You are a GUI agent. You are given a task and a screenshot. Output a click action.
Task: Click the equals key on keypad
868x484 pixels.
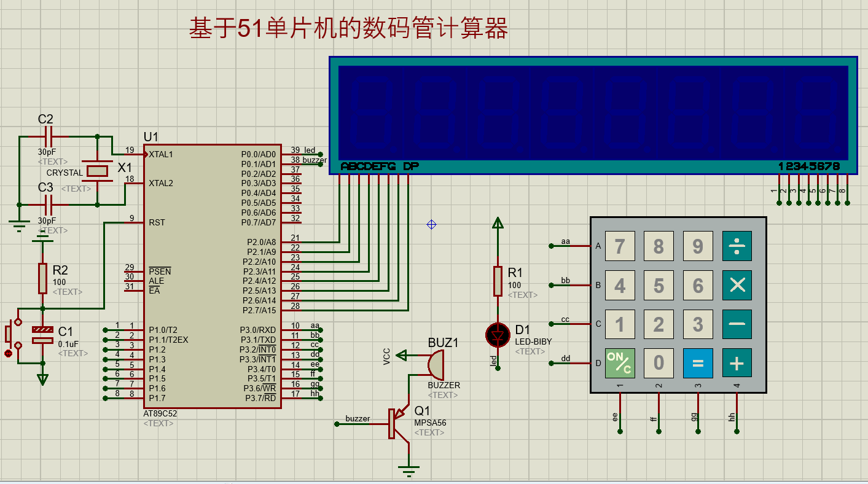[698, 364]
